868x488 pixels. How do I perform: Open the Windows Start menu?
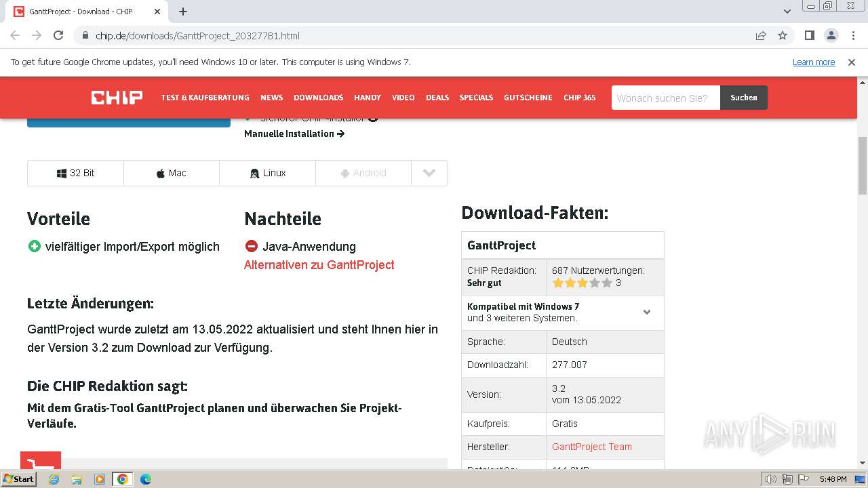point(19,479)
